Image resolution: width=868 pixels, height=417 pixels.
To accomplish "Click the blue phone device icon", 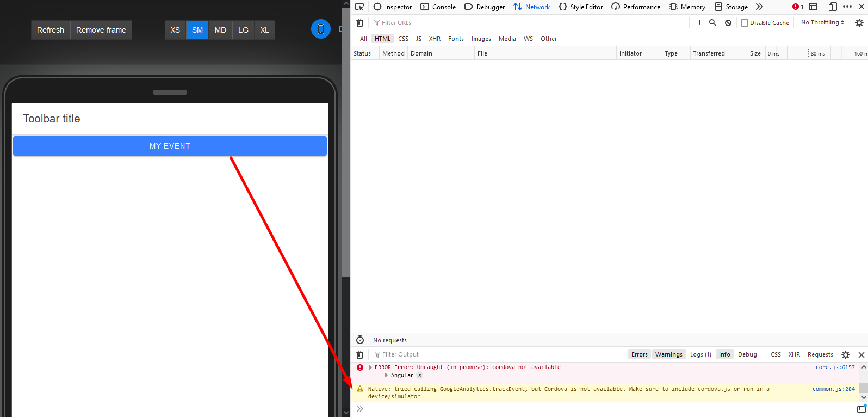I will (x=321, y=29).
